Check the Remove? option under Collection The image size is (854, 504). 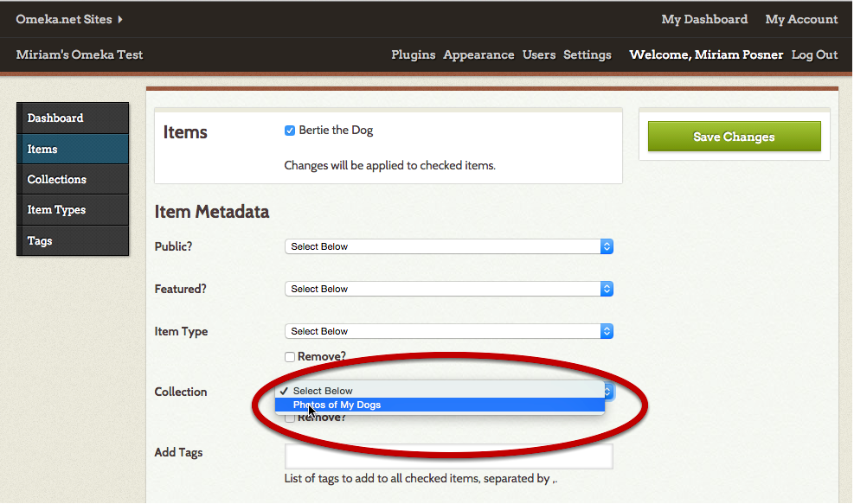point(290,417)
